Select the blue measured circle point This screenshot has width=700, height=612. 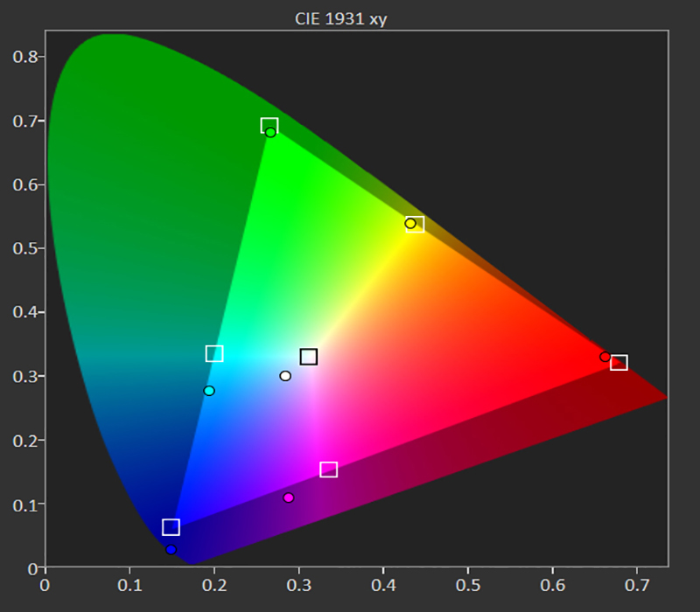[171, 550]
